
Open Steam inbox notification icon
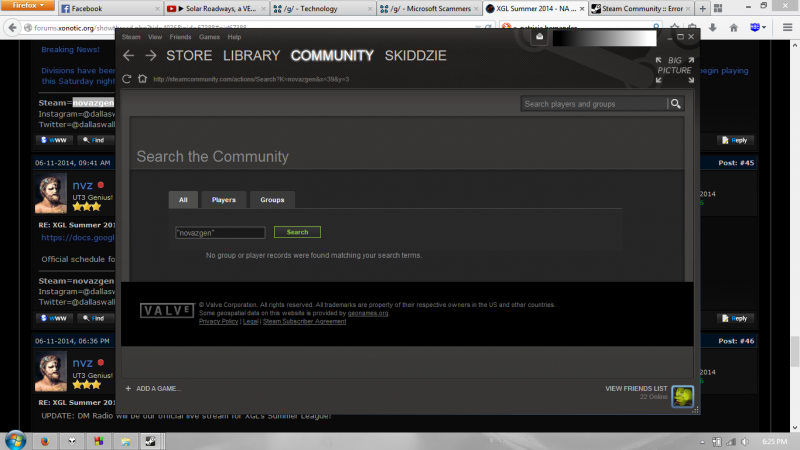[x=539, y=36]
